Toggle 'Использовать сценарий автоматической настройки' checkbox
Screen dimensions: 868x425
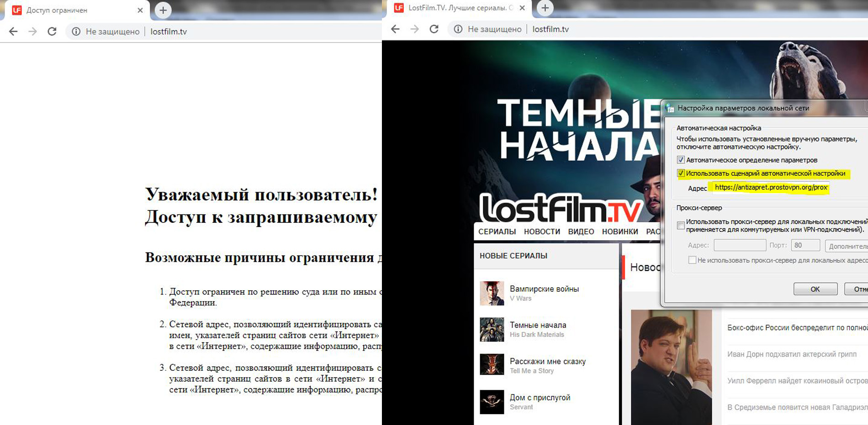681,173
